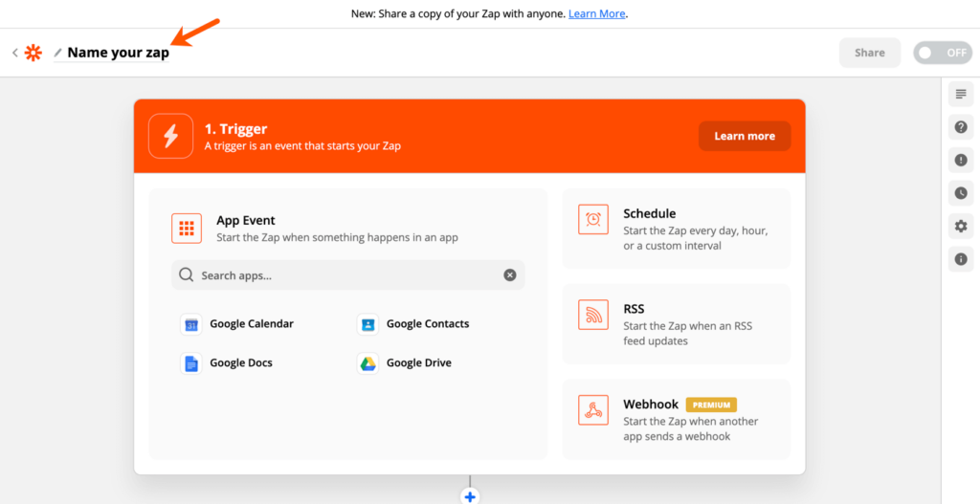Follow the Learn More link in banner
Screen dimensions: 980x504
click(597, 13)
